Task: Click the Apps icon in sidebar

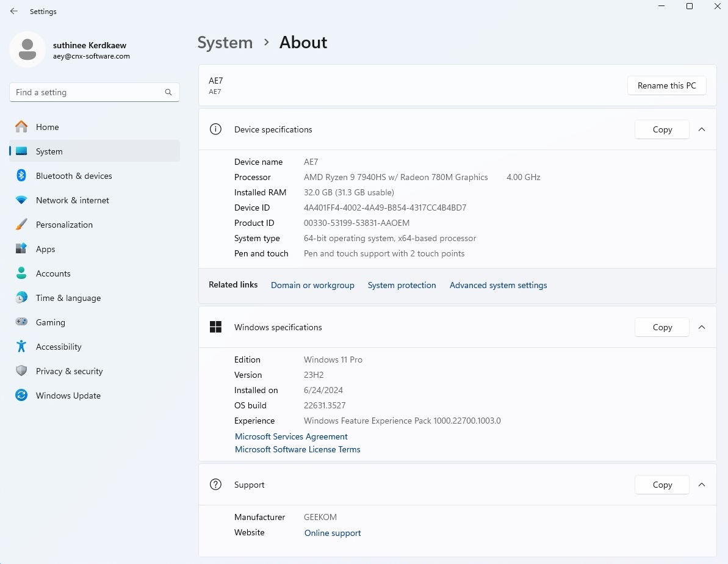Action: click(x=21, y=248)
